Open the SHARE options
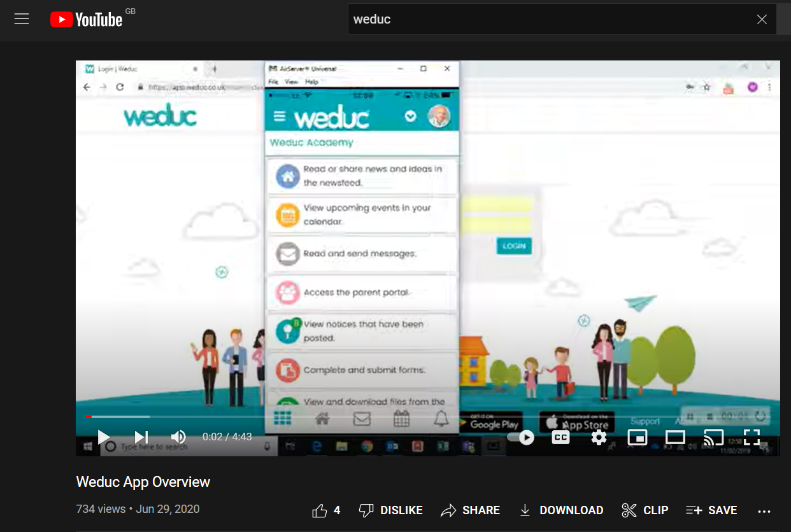 click(x=470, y=510)
